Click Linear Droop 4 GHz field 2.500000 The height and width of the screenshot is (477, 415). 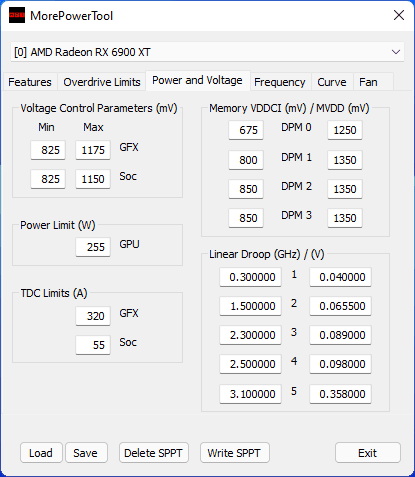click(250, 364)
